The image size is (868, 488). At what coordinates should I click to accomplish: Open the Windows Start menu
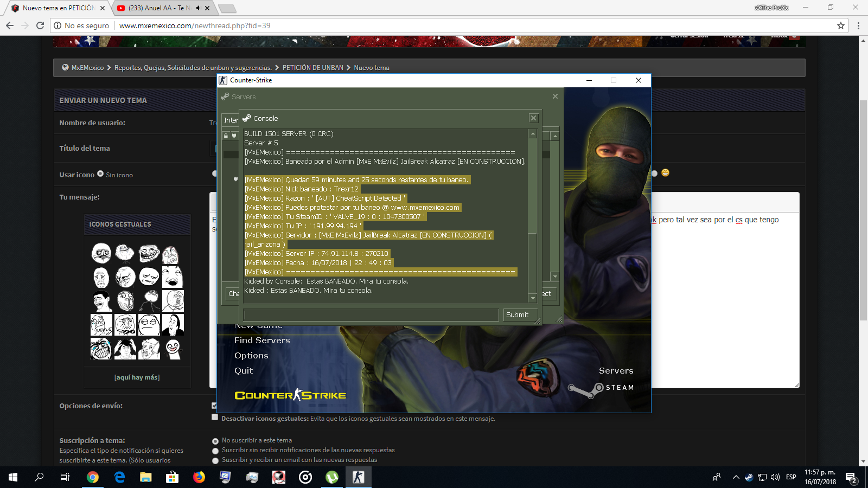13,477
